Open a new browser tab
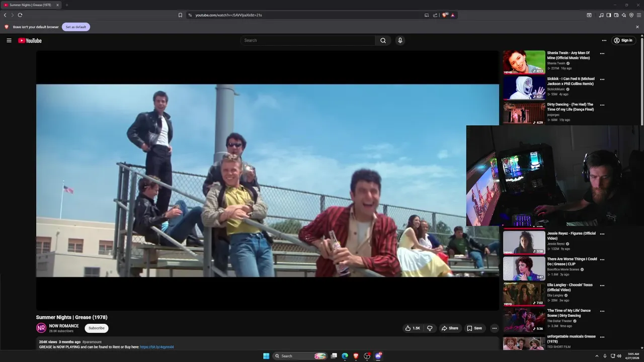Image resolution: width=644 pixels, height=362 pixels. point(66,5)
